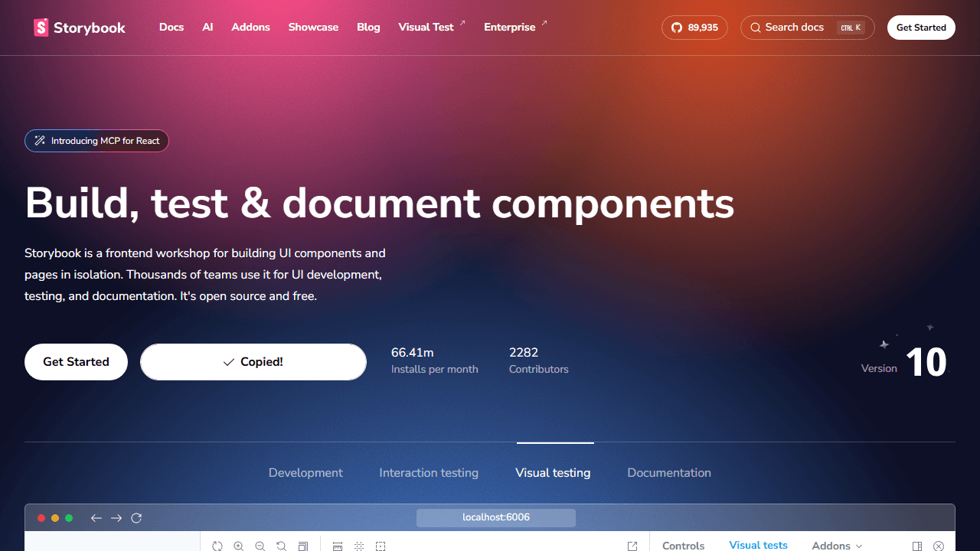Click the CTRL K shortcut hint
Image resolution: width=980 pixels, height=551 pixels.
tap(851, 28)
